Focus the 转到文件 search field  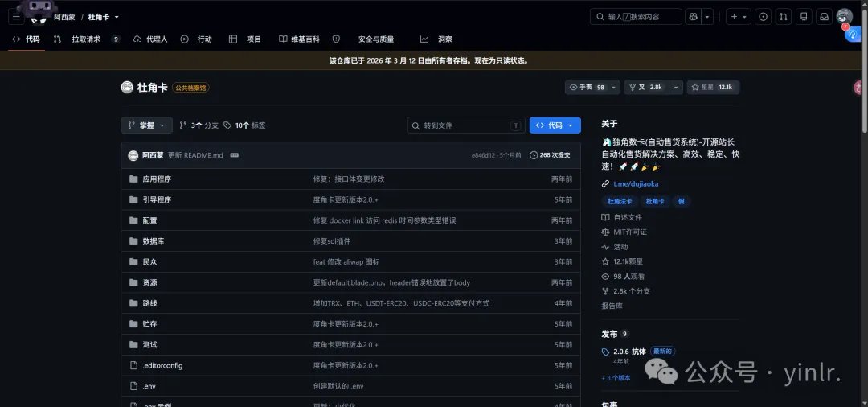click(466, 125)
